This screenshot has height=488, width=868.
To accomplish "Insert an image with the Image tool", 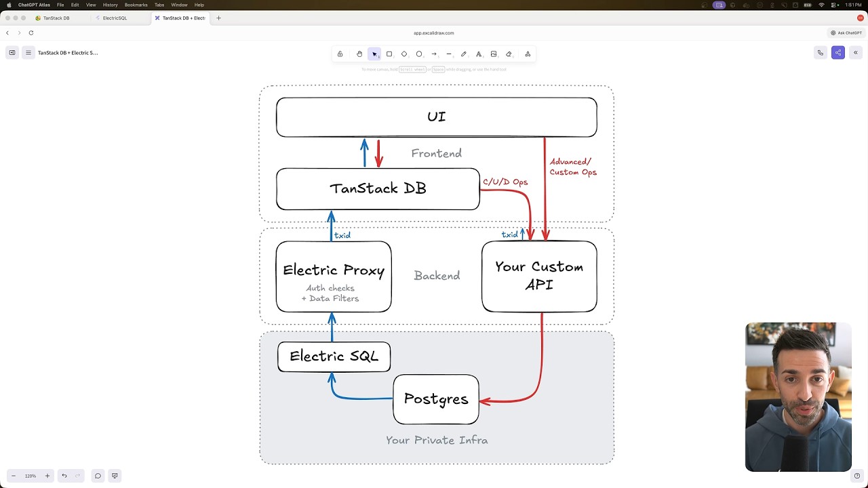I will click(x=494, y=54).
